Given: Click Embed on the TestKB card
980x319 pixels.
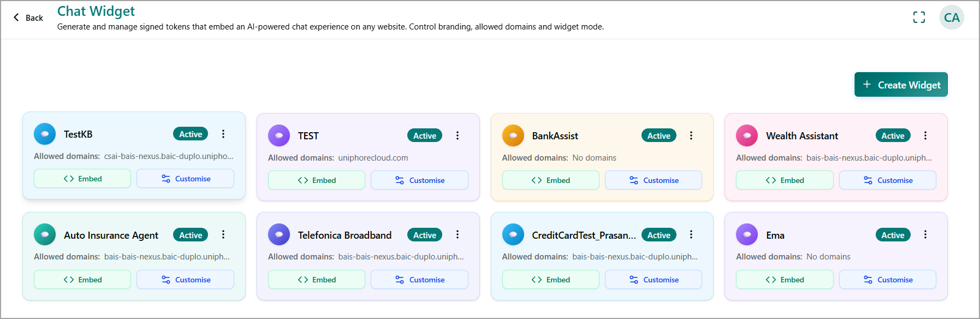Looking at the screenshot, I should click(82, 179).
